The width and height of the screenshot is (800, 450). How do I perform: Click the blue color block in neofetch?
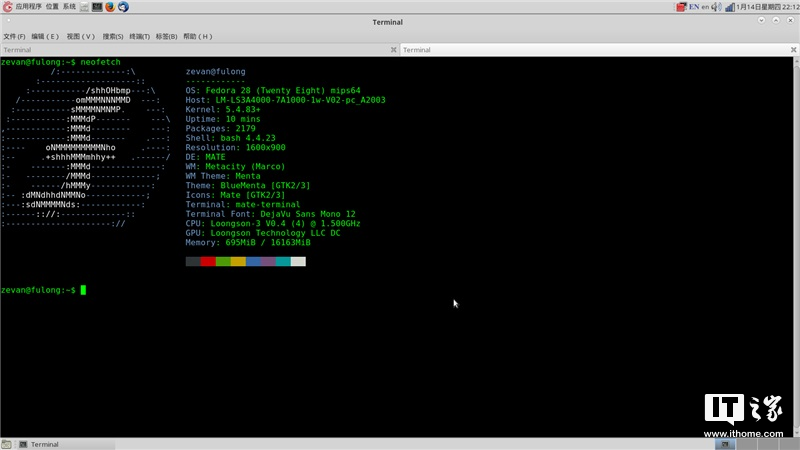pos(253,261)
